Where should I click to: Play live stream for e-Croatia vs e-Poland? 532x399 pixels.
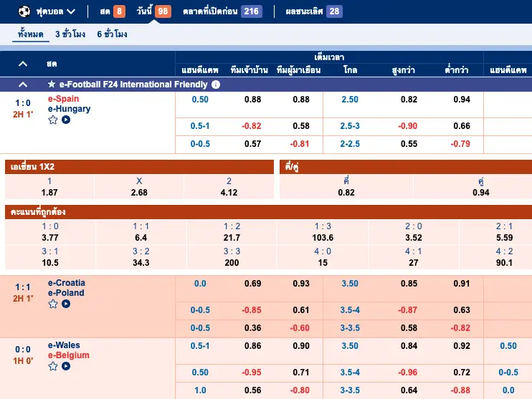point(66,304)
